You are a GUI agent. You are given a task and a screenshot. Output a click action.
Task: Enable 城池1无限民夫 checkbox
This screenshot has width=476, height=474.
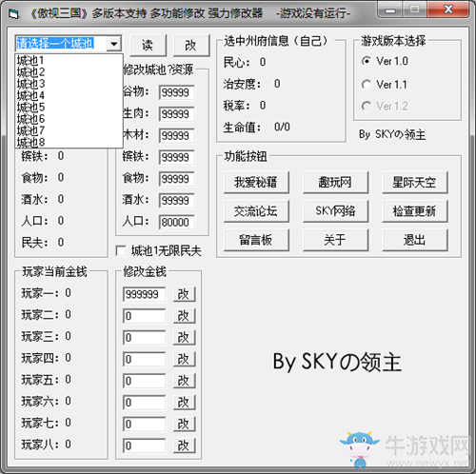(121, 250)
